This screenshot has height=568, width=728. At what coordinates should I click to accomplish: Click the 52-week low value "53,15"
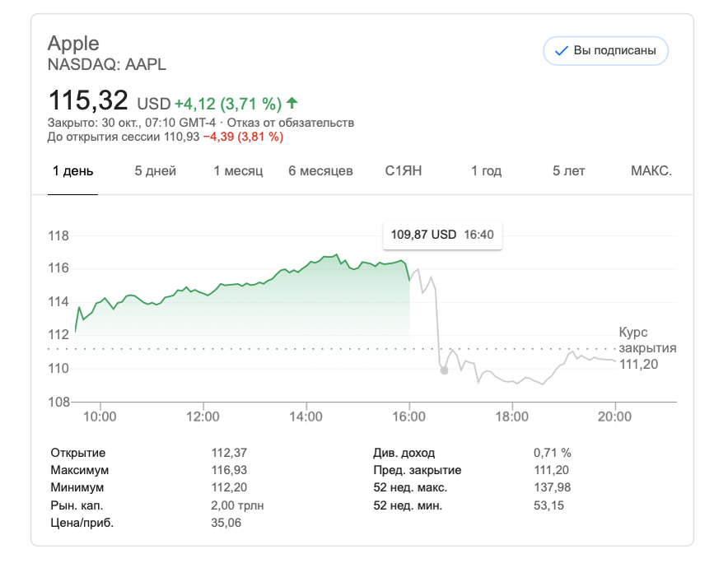tap(548, 505)
